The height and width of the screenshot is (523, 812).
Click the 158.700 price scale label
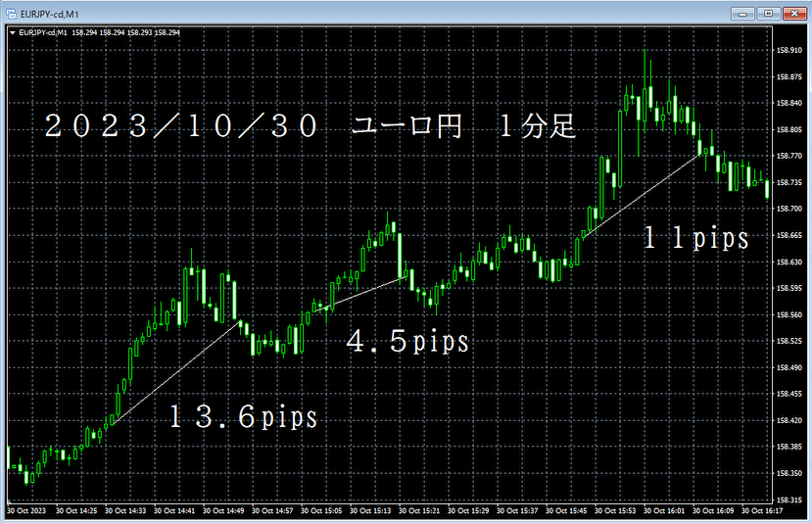(789, 209)
